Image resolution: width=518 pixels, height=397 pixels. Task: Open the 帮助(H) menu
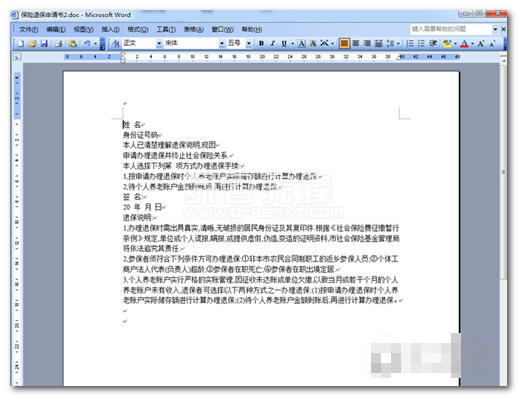(x=252, y=29)
